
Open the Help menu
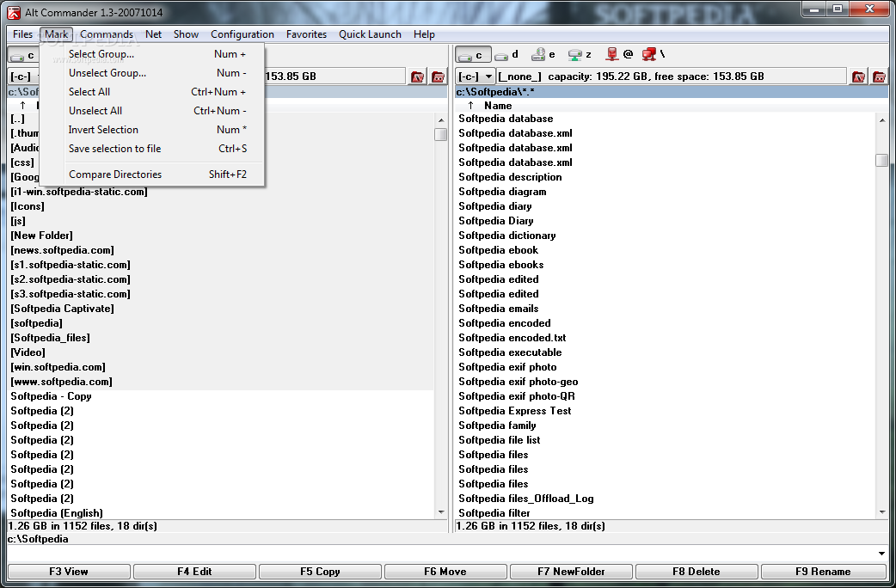[x=424, y=34]
